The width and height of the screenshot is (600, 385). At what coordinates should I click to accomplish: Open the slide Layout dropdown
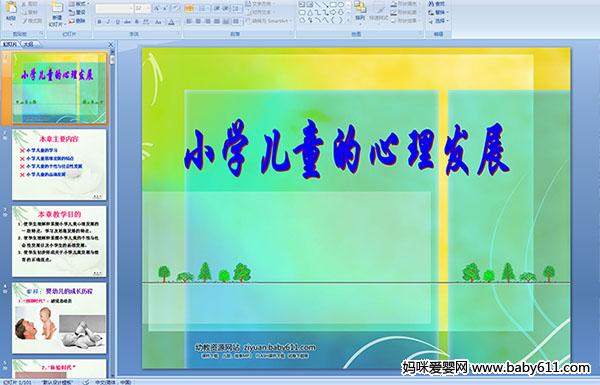click(x=79, y=4)
